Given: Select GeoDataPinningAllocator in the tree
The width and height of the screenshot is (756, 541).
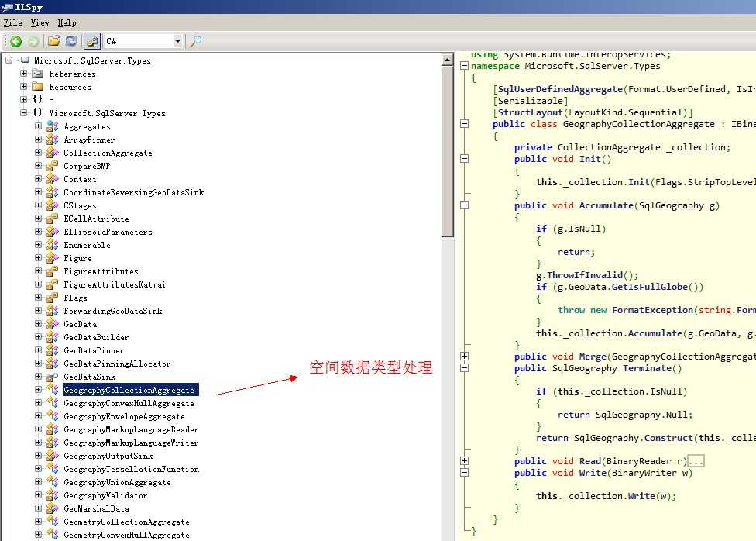Looking at the screenshot, I should [x=117, y=364].
